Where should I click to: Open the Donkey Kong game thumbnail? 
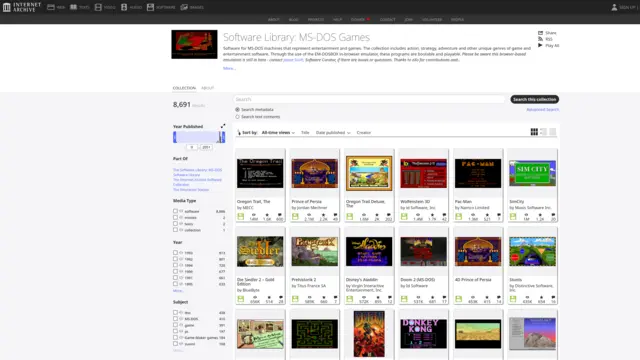point(423,334)
